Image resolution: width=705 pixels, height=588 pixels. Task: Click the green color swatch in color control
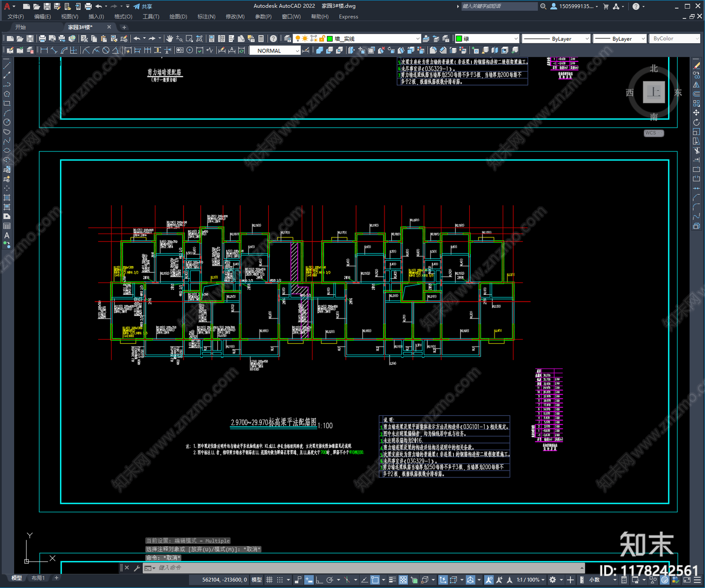459,39
